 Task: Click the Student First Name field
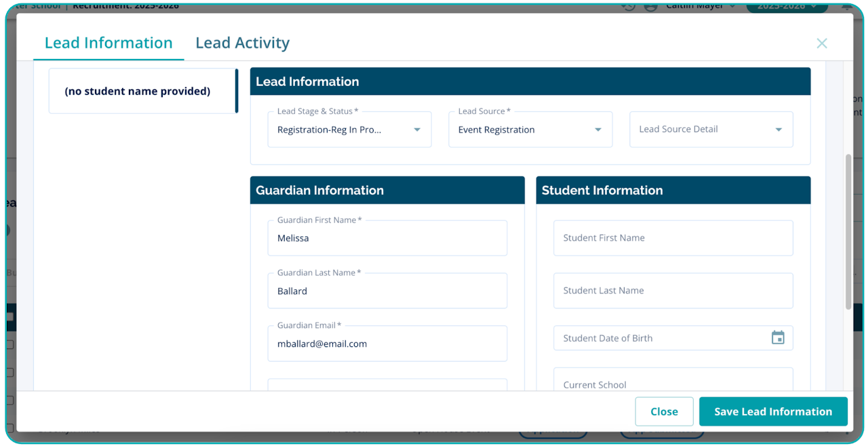[x=673, y=238]
